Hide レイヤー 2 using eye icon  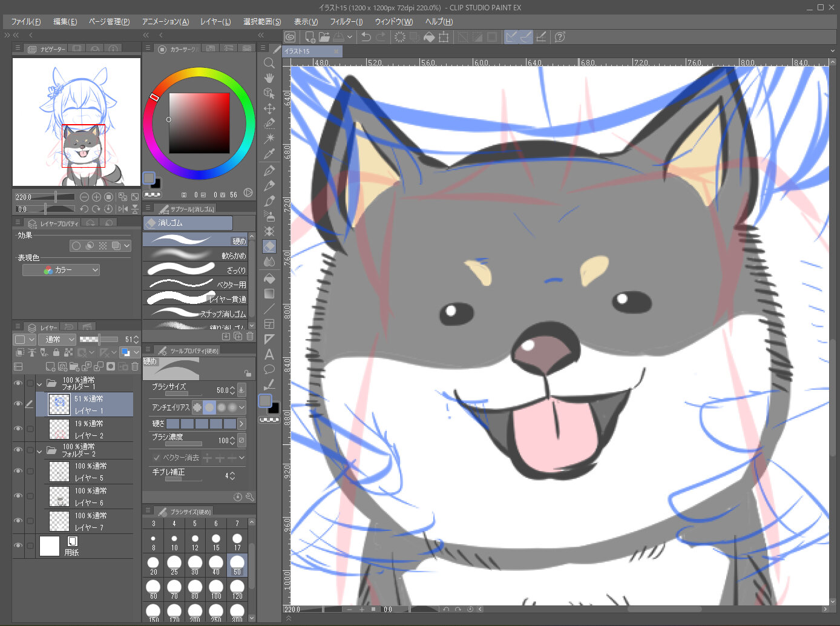pyautogui.click(x=18, y=429)
